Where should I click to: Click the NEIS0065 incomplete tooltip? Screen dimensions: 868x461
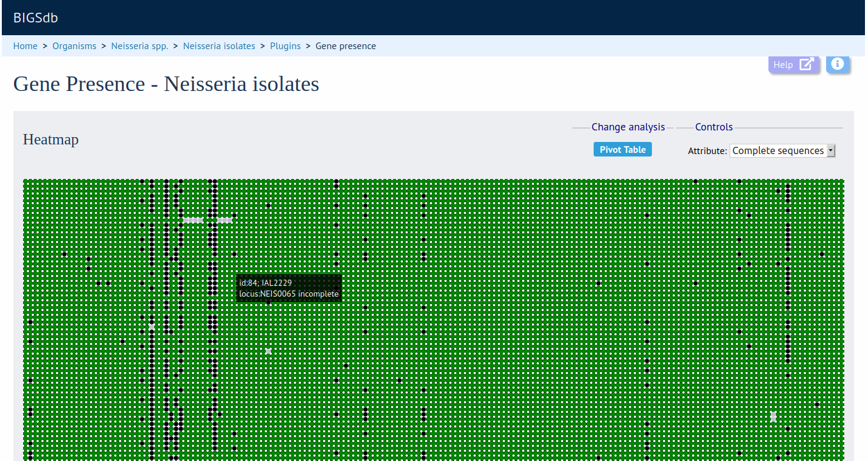pos(289,288)
